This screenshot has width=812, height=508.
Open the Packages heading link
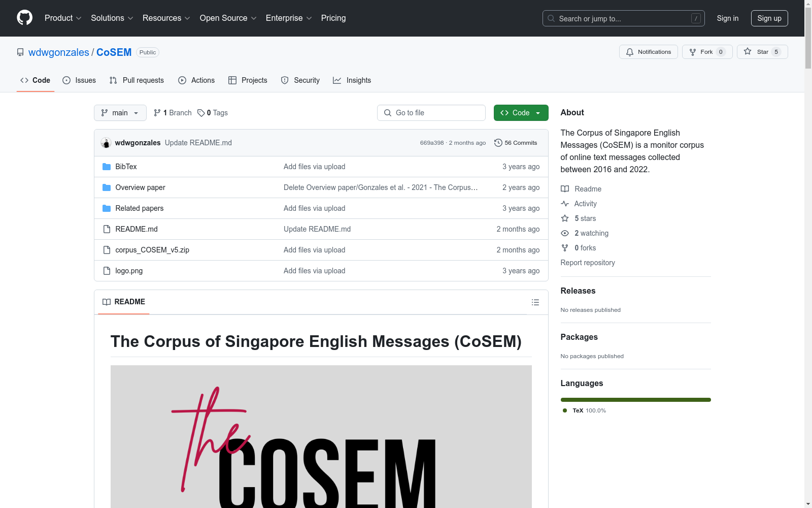(x=579, y=337)
